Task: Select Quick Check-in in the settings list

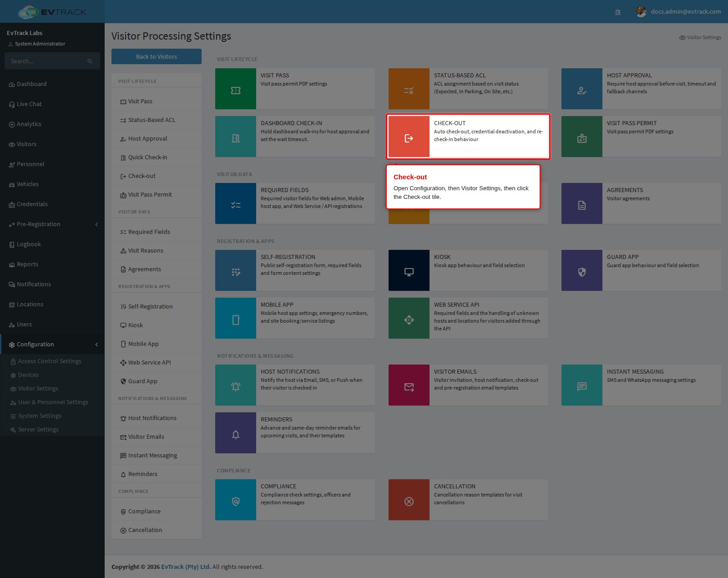Action: click(157, 157)
